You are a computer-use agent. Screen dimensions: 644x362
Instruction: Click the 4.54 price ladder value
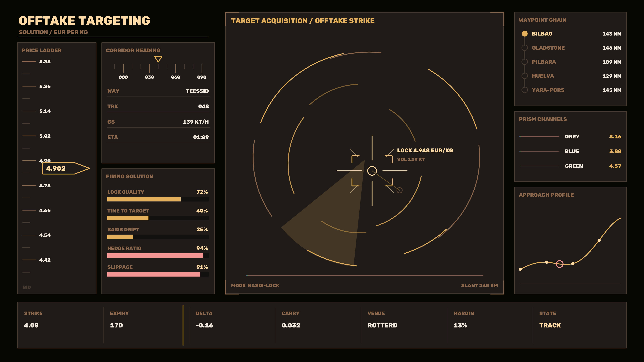45,235
